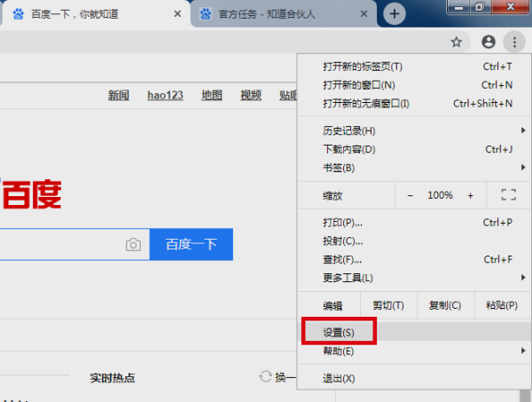Open the 新闻 link
This screenshot has width=532, height=402.
click(x=119, y=95)
